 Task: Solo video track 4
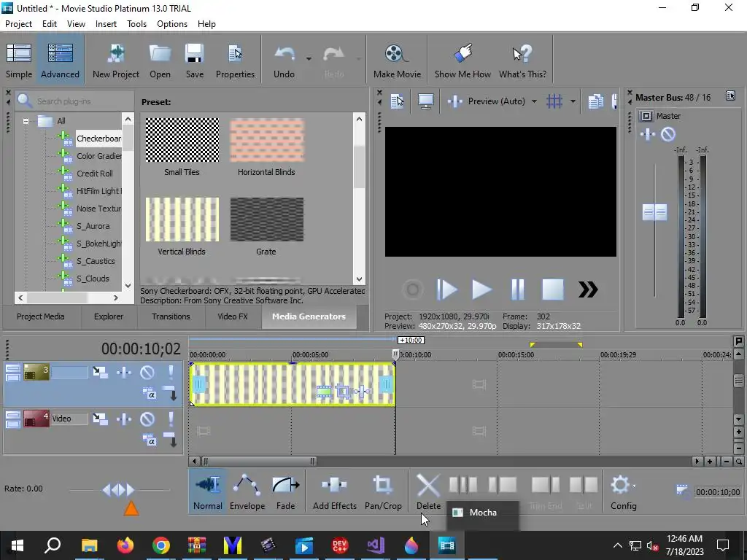(x=171, y=419)
